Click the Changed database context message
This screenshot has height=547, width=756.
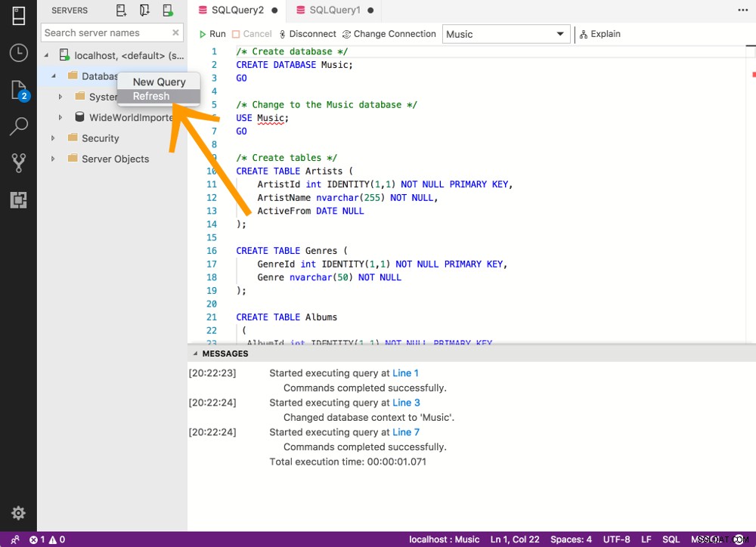(x=369, y=417)
